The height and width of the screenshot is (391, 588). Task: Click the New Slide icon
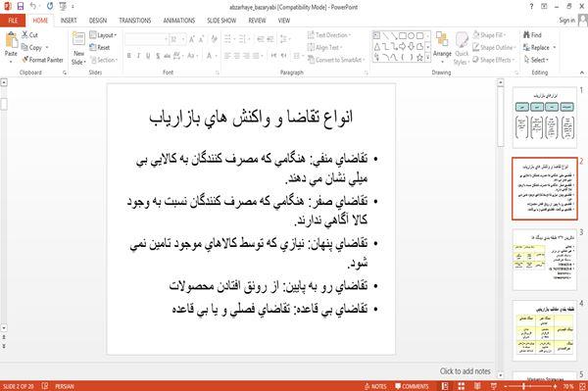[78, 39]
